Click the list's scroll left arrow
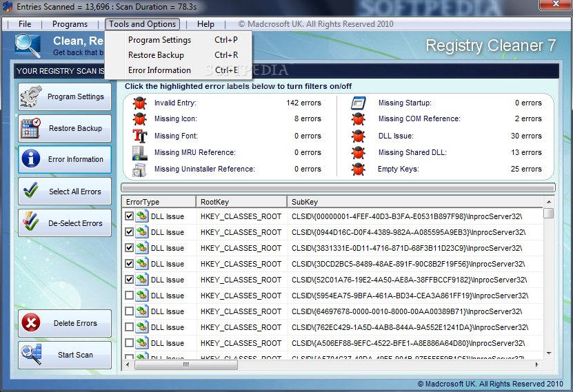Image resolution: width=573 pixels, height=392 pixels. pyautogui.click(x=128, y=364)
